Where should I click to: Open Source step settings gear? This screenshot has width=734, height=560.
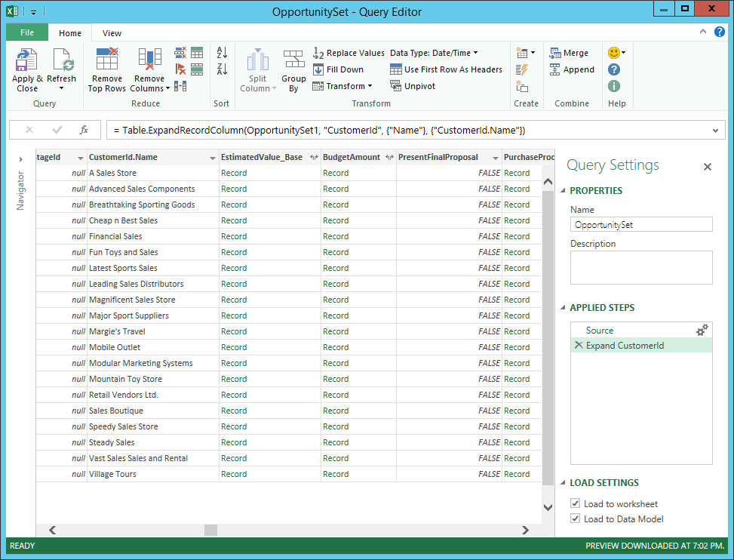point(702,330)
